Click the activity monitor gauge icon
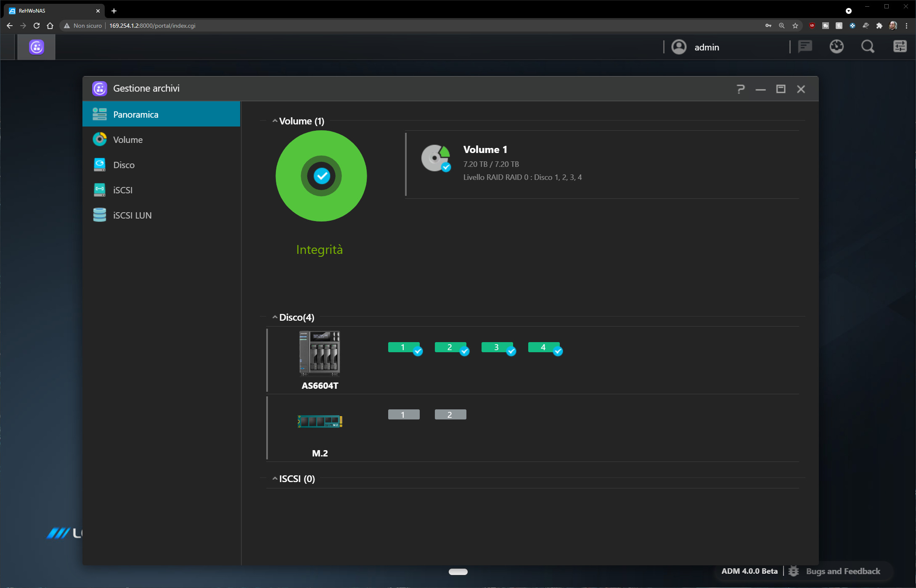Screen dimensions: 916x588 tap(837, 47)
